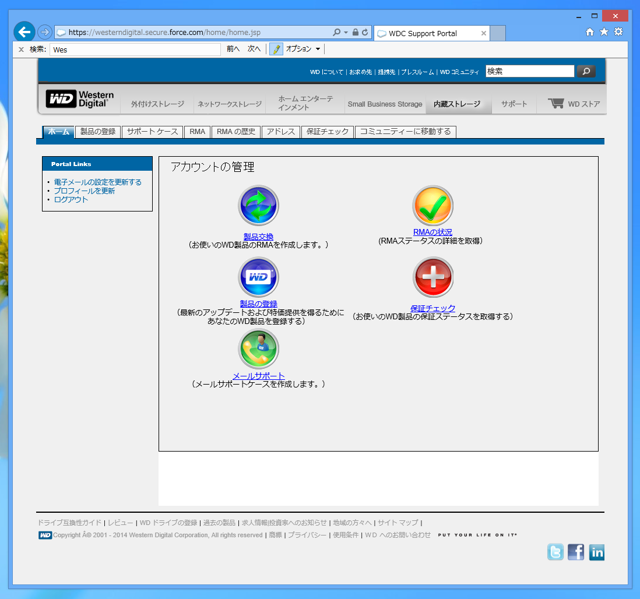Image resolution: width=640 pixels, height=599 pixels.
Task: Open the 保証チェック link under the red icon
Action: coord(433,308)
